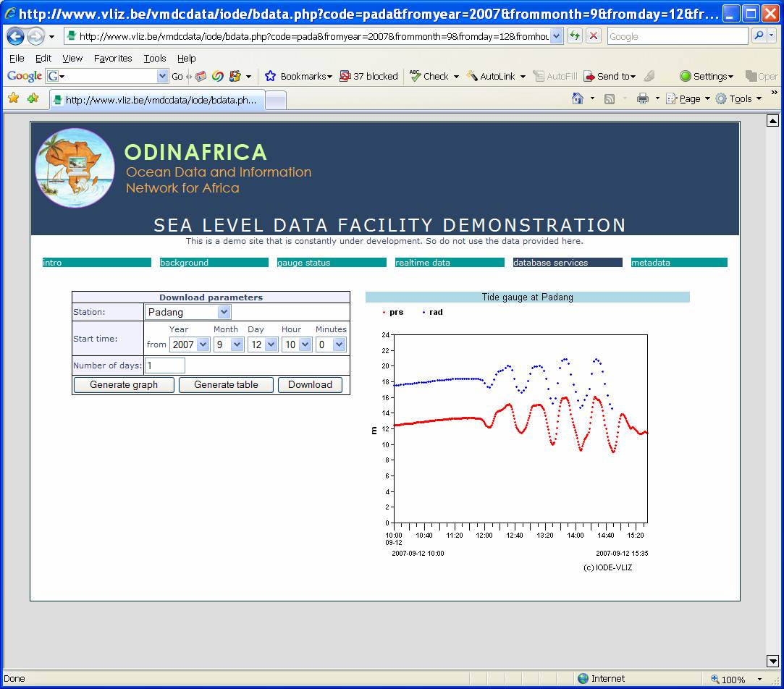Click the Home icon in command bar

click(x=578, y=99)
